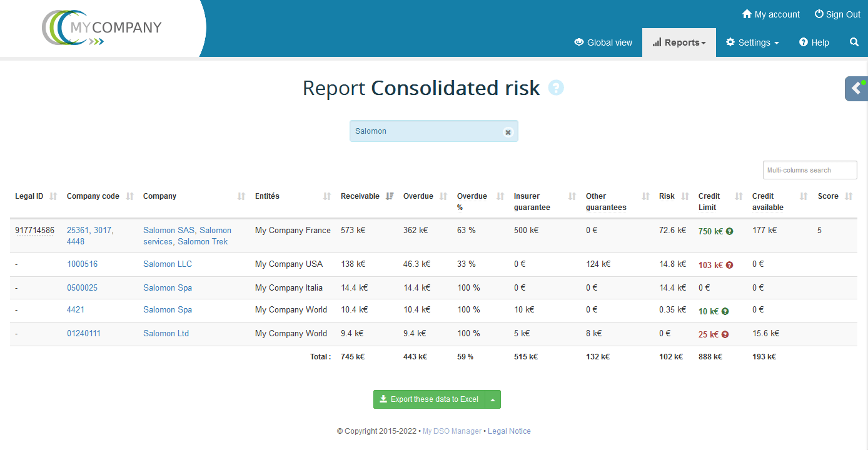Viewport: 868px width, 450px height.
Task: Click the green info icon next to 750 k€
Action: point(729,231)
